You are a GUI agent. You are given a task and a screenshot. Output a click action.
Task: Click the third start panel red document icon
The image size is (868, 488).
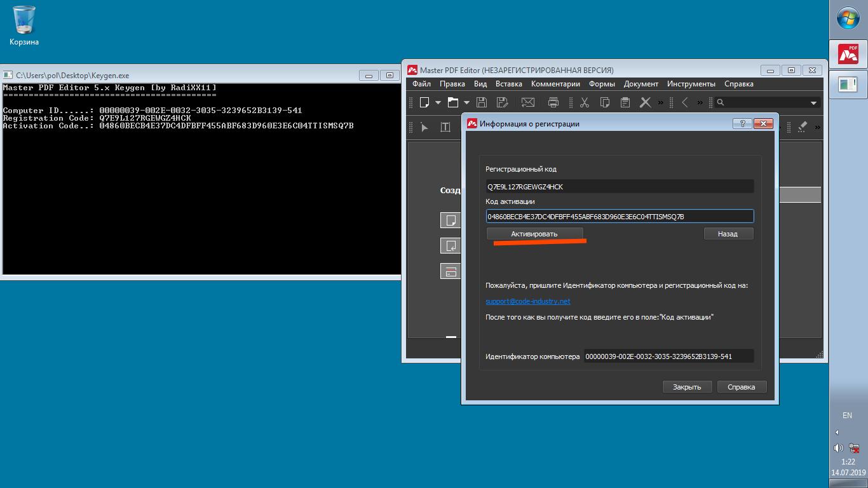pyautogui.click(x=450, y=271)
